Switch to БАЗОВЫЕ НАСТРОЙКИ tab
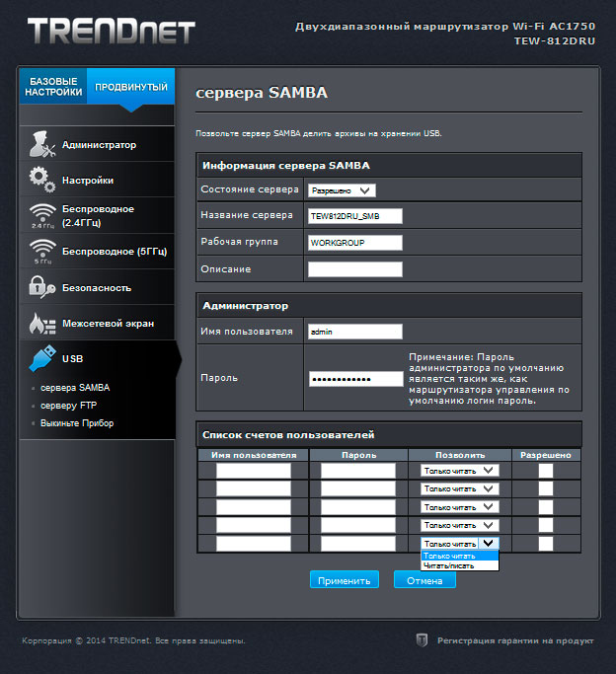The image size is (616, 674). pos(53,87)
